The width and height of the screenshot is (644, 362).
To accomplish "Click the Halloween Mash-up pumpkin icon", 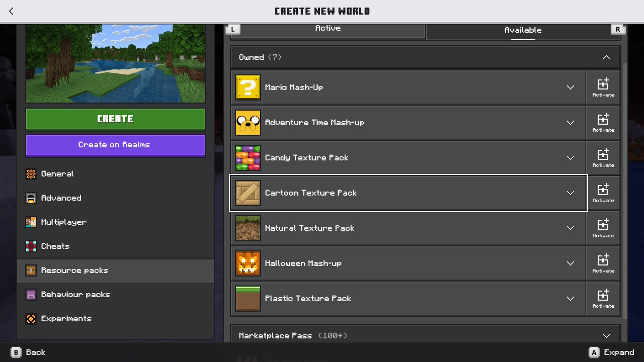I will click(248, 263).
